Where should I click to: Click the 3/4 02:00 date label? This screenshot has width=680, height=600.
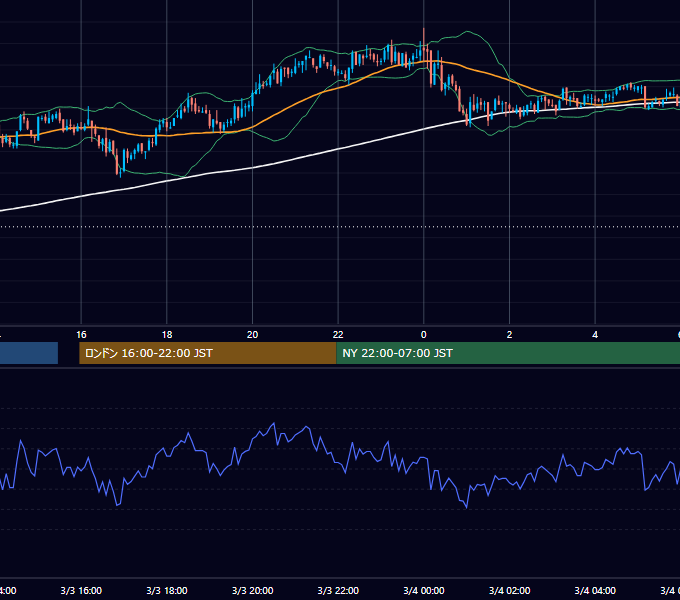[x=509, y=590]
